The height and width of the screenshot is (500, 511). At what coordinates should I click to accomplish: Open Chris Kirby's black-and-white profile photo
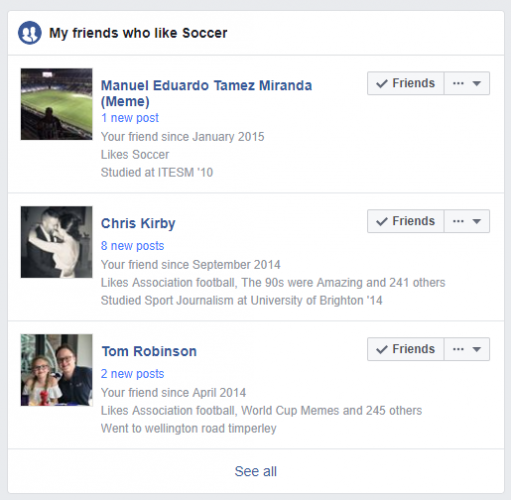click(57, 242)
